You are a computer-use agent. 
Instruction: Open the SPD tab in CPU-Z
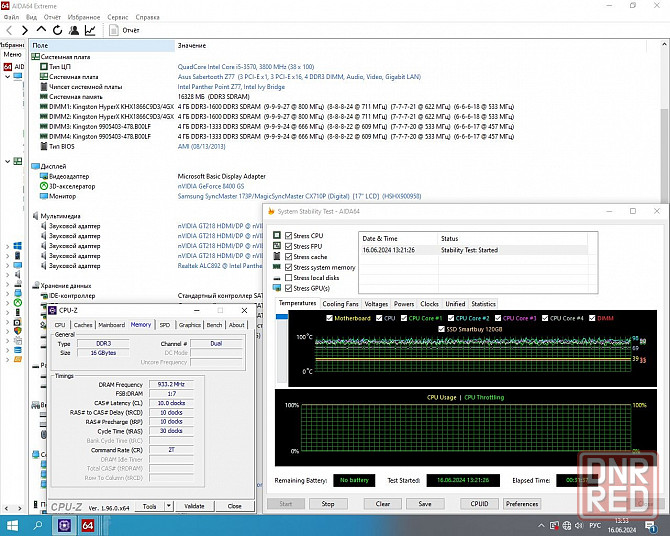click(x=165, y=325)
